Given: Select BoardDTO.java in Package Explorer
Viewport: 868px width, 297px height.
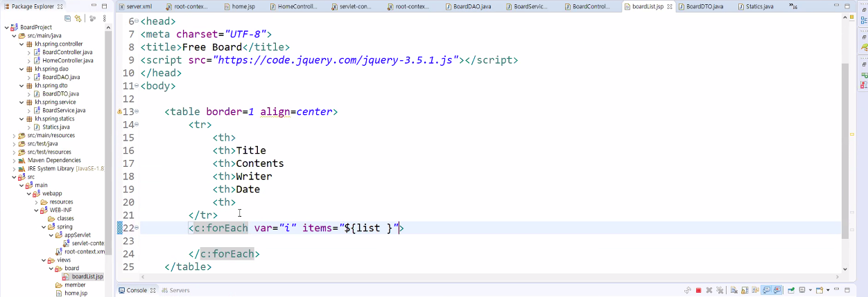Looking at the screenshot, I should pyautogui.click(x=60, y=94).
